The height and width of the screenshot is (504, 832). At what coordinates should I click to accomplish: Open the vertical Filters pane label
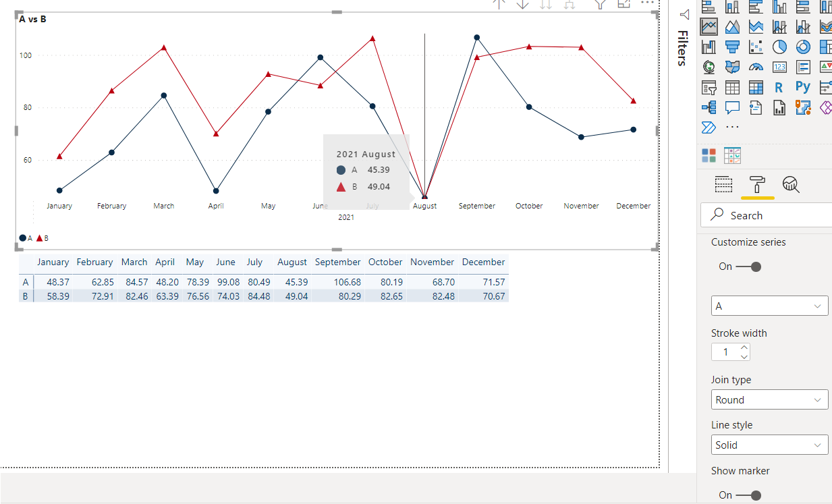(x=682, y=48)
